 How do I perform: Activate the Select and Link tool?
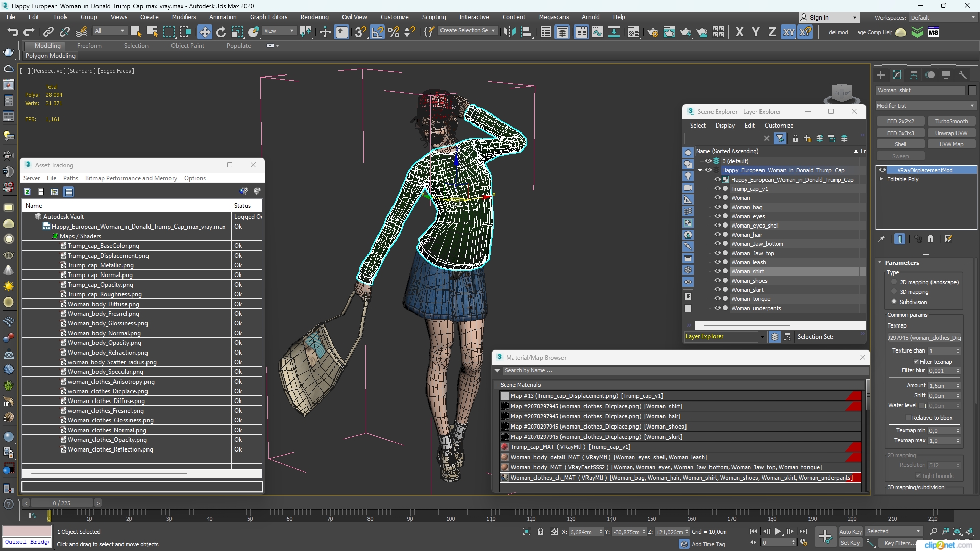[48, 32]
